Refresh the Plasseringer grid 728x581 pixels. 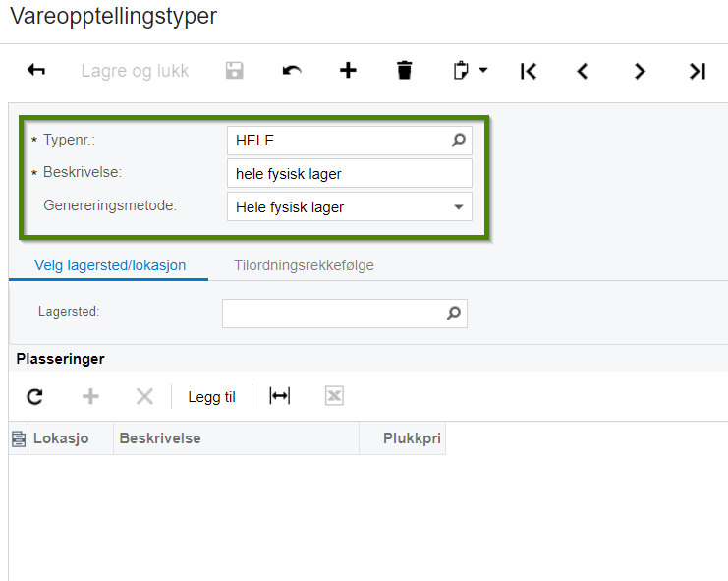tap(34, 396)
